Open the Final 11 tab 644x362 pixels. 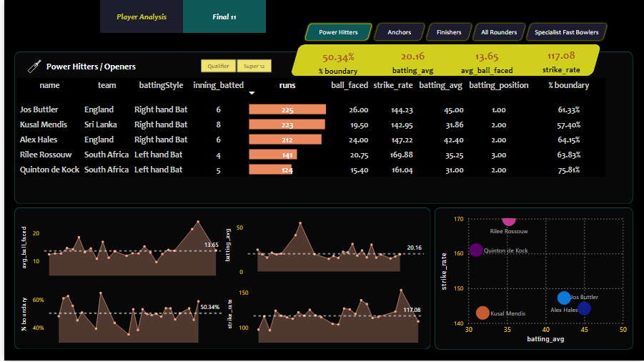click(224, 16)
